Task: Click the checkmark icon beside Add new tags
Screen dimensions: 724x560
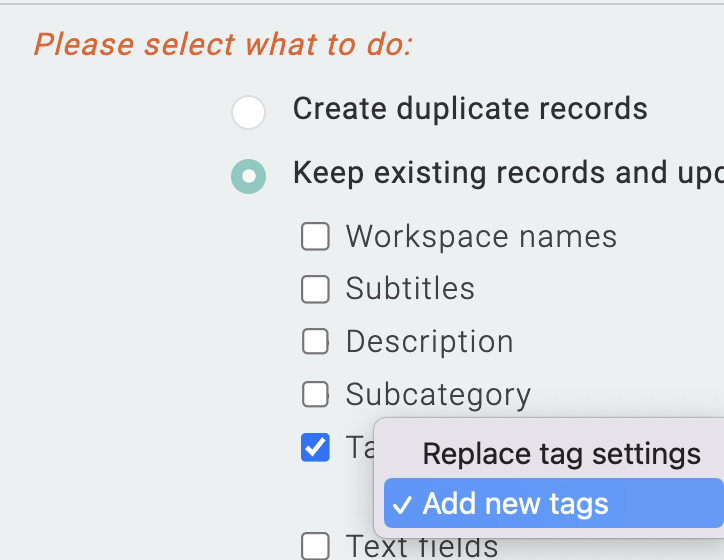Action: (401, 505)
